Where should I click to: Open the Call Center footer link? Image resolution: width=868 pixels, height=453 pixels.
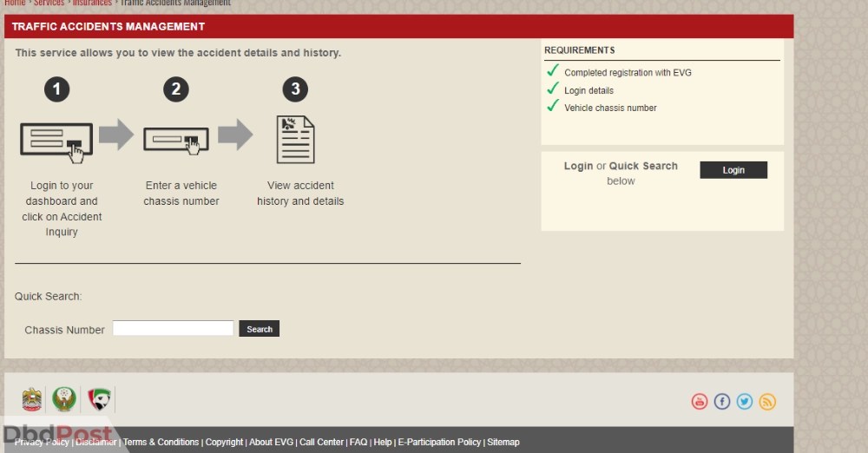coord(322,442)
